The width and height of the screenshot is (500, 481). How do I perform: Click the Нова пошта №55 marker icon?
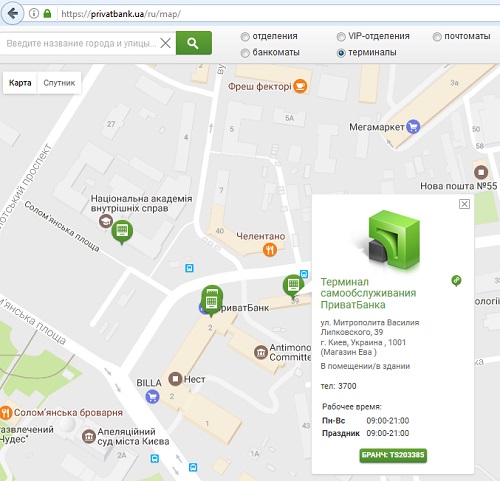481,172
